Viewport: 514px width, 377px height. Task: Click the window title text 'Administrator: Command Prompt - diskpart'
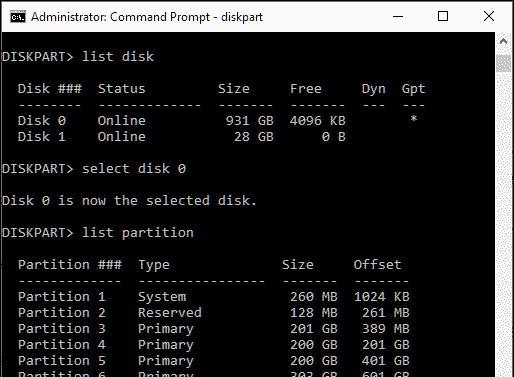tap(147, 17)
